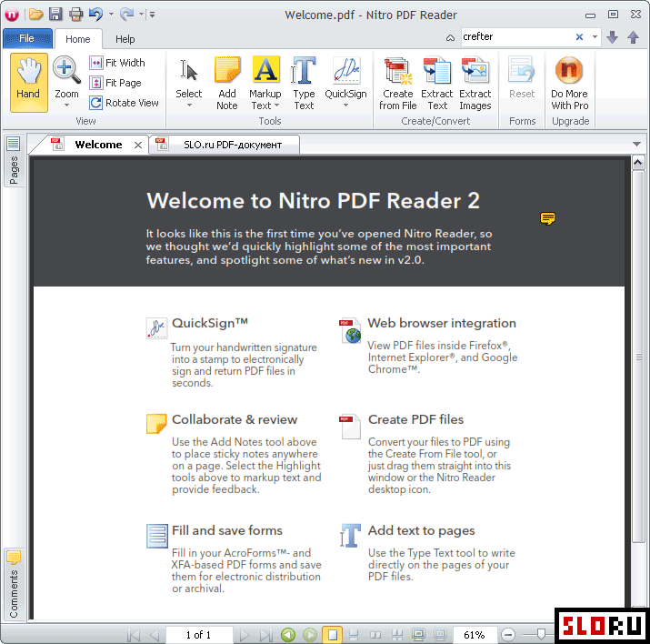Enable continuous facing layout mode

pos(397,635)
